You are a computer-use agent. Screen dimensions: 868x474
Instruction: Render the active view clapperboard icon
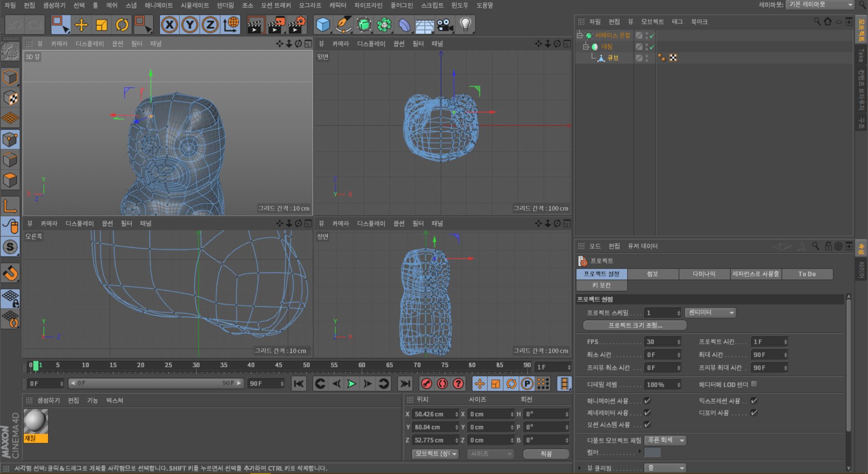pyautogui.click(x=256, y=24)
